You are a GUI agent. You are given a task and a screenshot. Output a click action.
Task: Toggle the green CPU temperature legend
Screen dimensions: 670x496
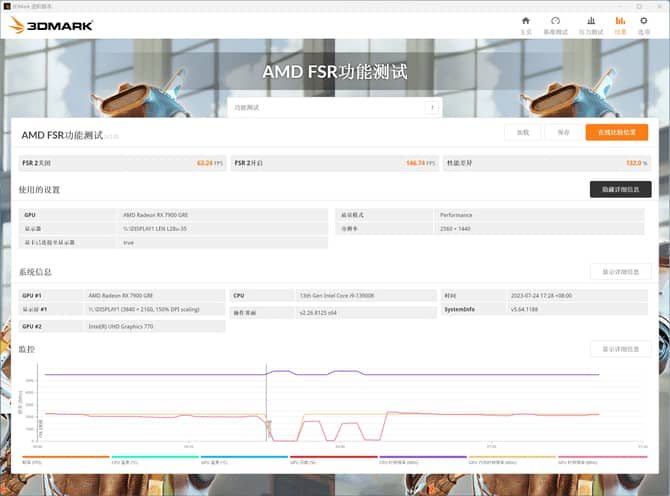(x=155, y=460)
